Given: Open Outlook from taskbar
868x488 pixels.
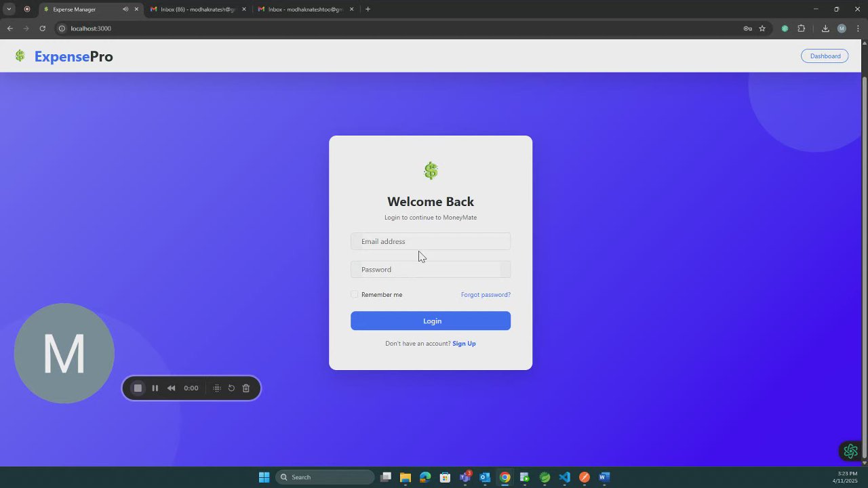Looking at the screenshot, I should click(x=485, y=477).
